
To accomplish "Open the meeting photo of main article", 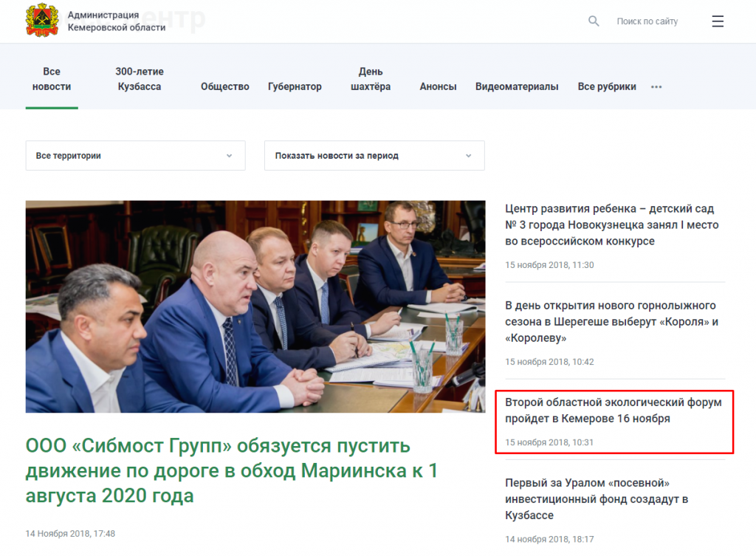I will [x=255, y=306].
